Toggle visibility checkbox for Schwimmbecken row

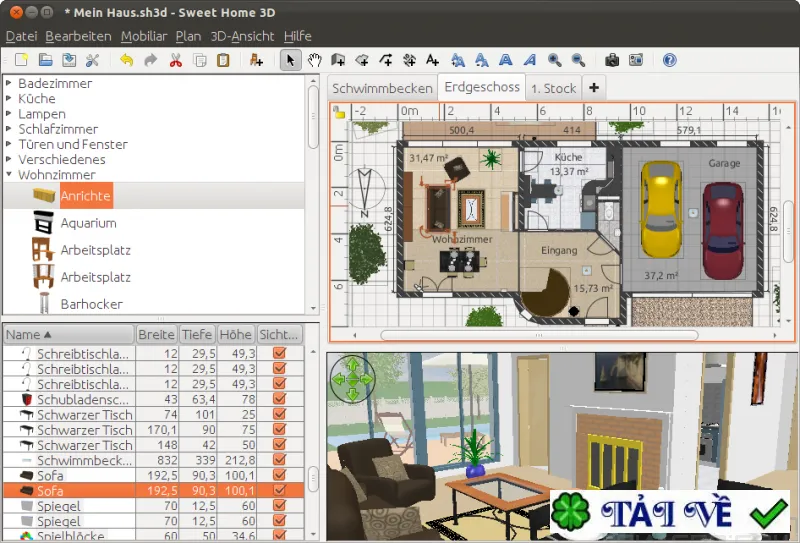point(279,460)
